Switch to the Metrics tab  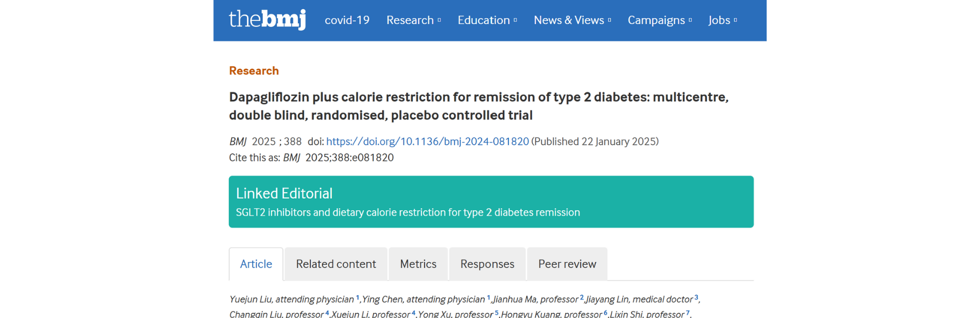click(418, 264)
